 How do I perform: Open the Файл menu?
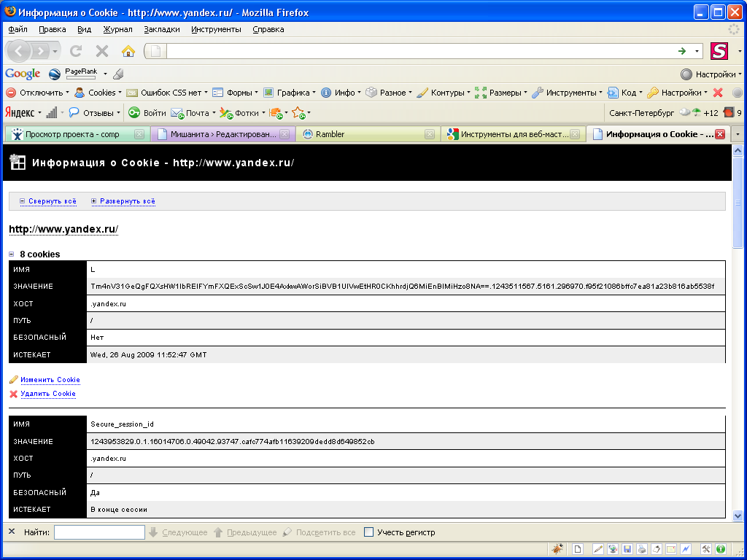tap(18, 29)
